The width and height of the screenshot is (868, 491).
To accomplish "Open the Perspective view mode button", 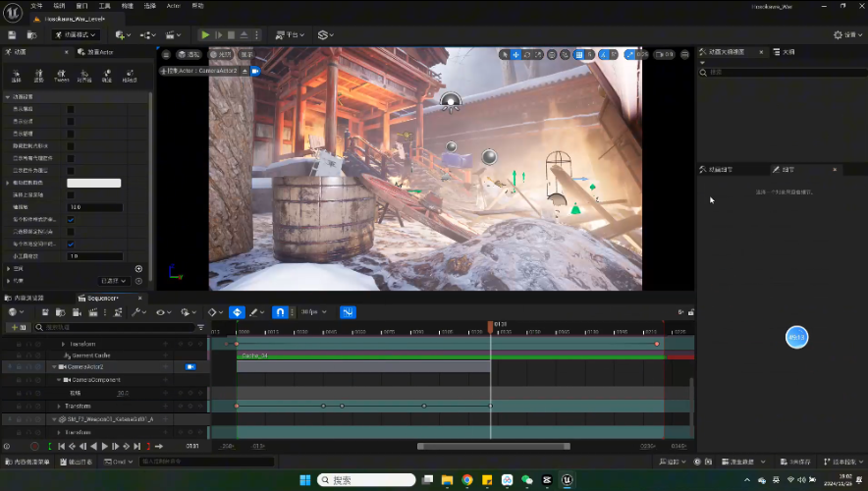I will tap(189, 54).
